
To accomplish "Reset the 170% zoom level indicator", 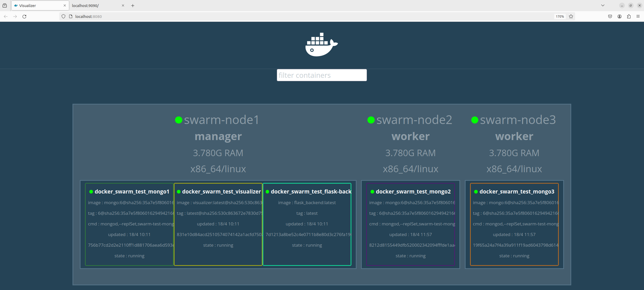I will point(560,16).
